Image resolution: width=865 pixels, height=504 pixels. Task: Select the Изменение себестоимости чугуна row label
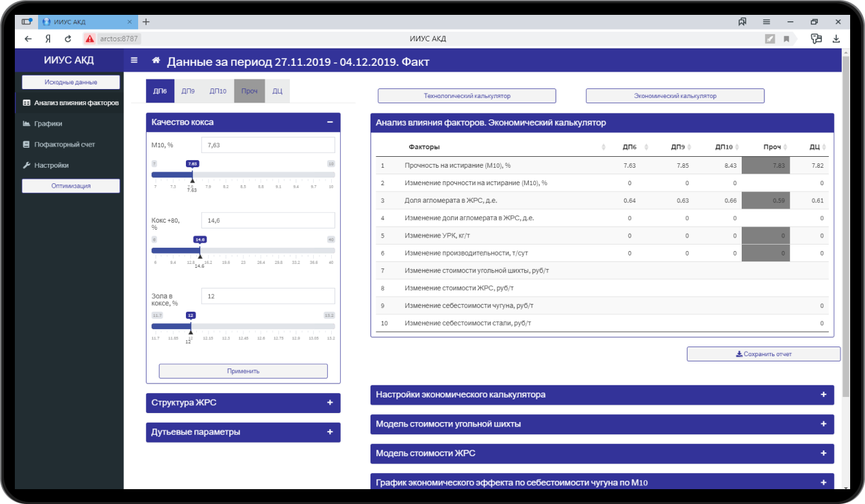coord(469,305)
